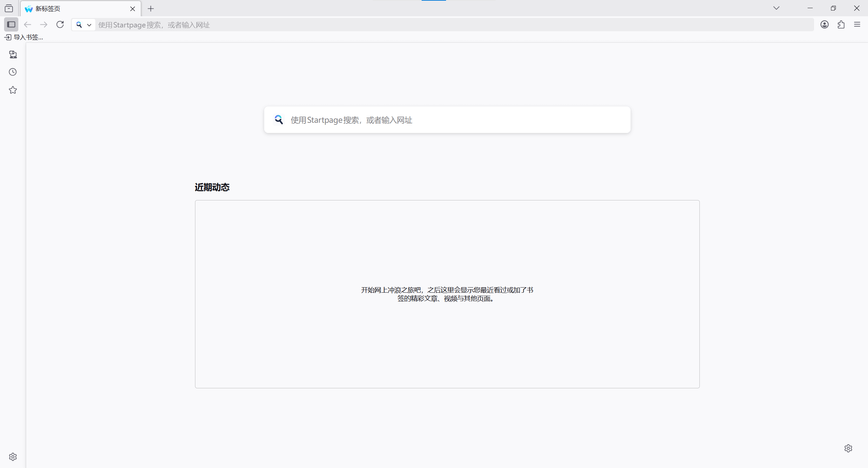This screenshot has width=868, height=468.
Task: Reload the current page
Action: tap(60, 24)
